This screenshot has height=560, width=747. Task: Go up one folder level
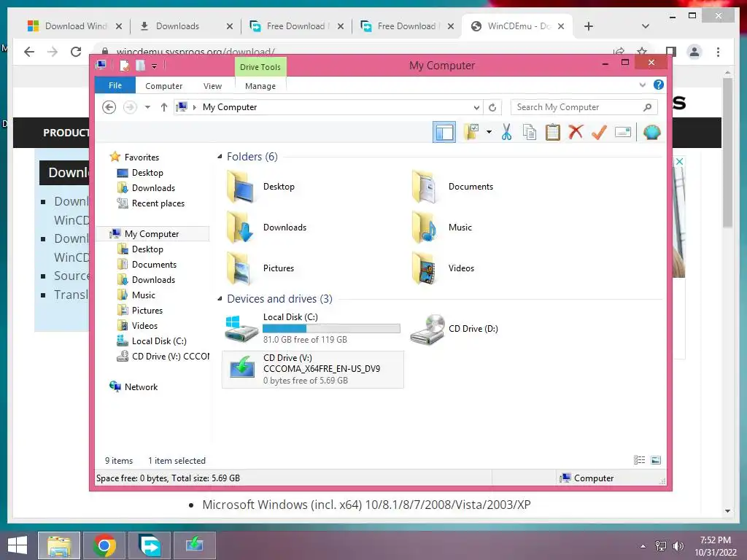pyautogui.click(x=164, y=107)
